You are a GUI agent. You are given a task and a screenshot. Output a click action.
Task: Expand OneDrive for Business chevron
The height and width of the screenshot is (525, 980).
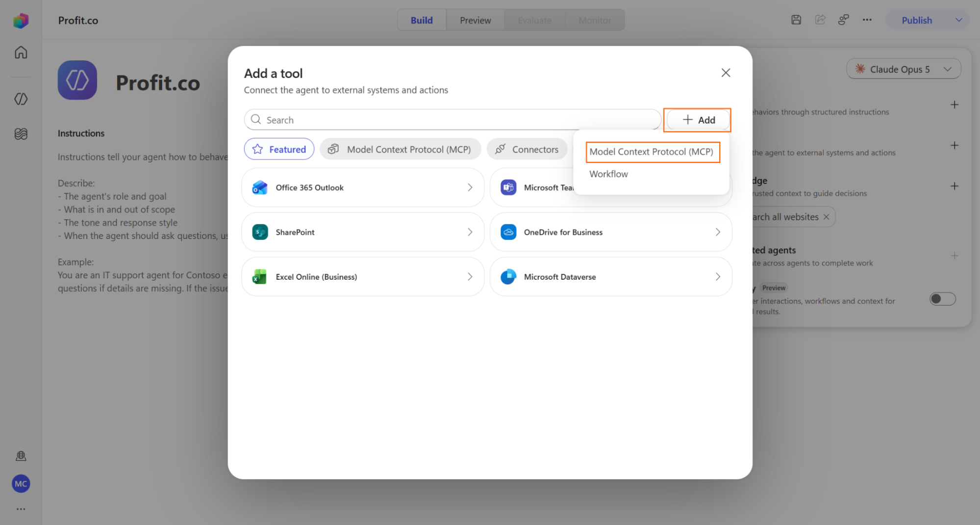(x=718, y=232)
